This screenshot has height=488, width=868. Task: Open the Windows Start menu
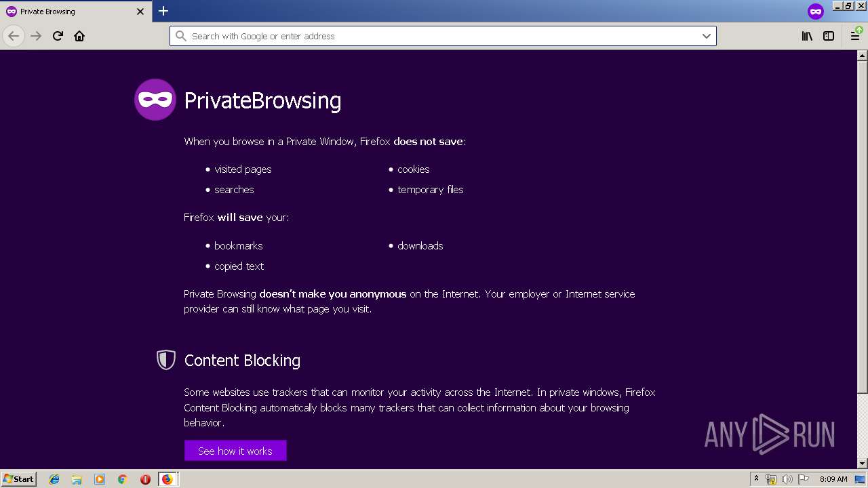pyautogui.click(x=18, y=479)
